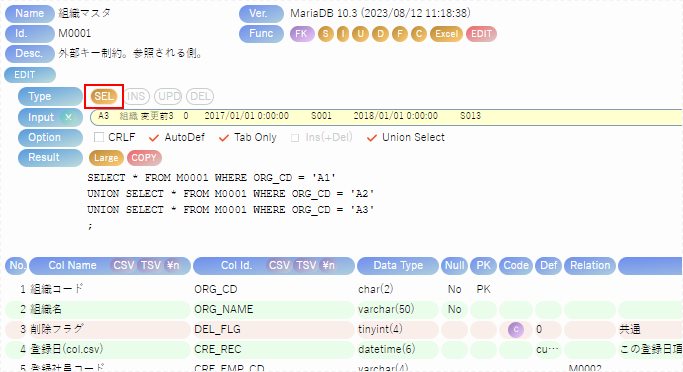Click the first SELECT statement line
Viewport: 683px width, 372px height.
tap(212, 178)
